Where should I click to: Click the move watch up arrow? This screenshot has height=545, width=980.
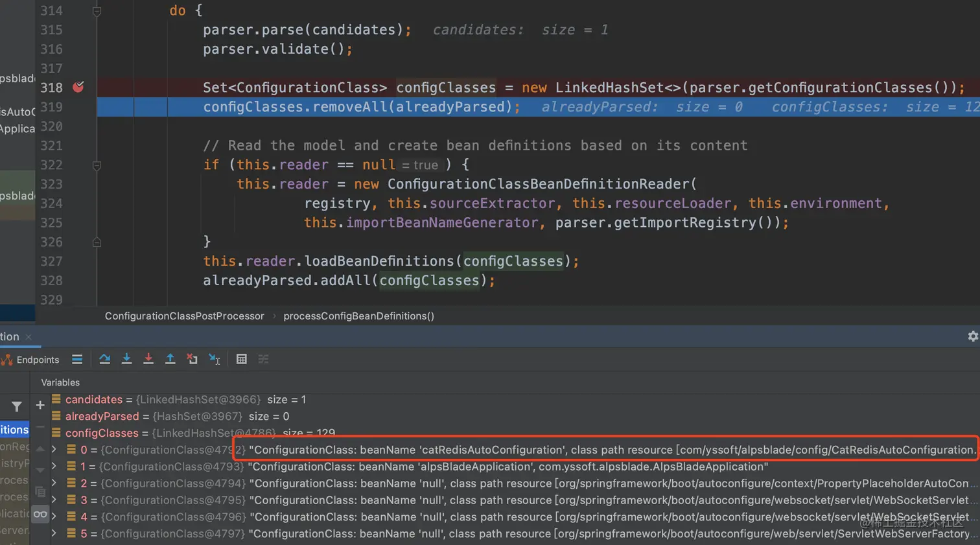[x=40, y=448]
